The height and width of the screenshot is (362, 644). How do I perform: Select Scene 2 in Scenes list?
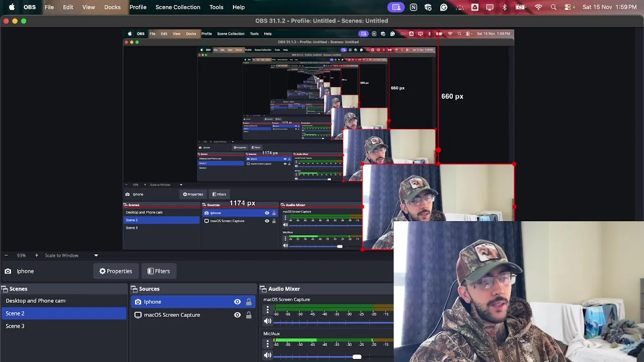point(64,313)
